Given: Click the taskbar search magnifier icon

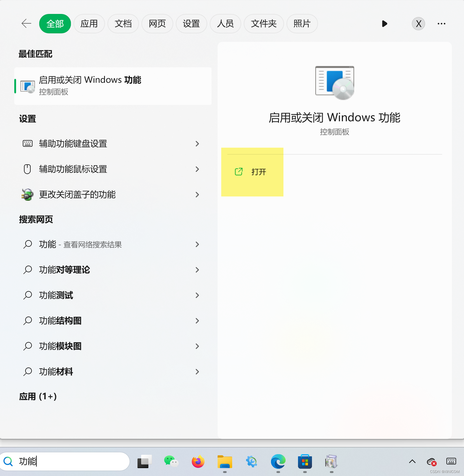Looking at the screenshot, I should (8, 461).
